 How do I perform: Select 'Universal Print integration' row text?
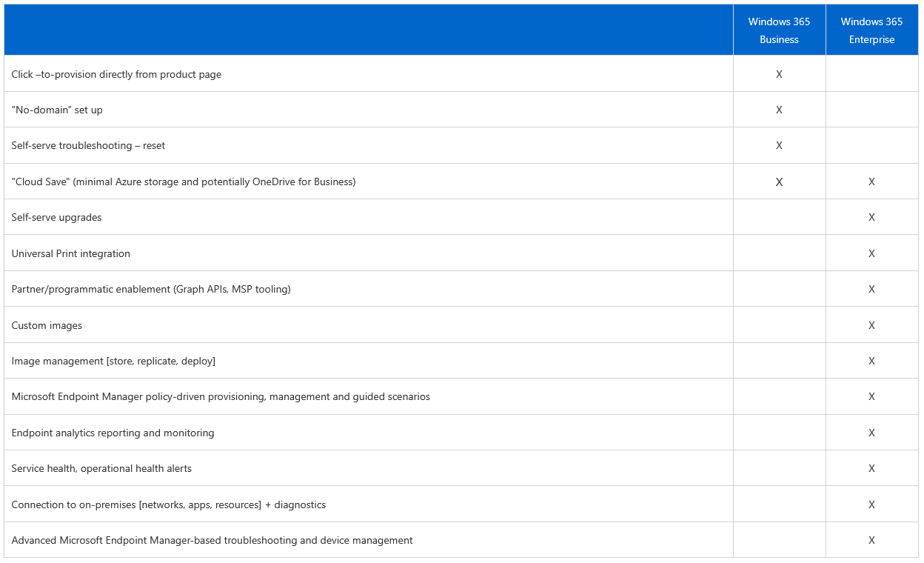(70, 253)
